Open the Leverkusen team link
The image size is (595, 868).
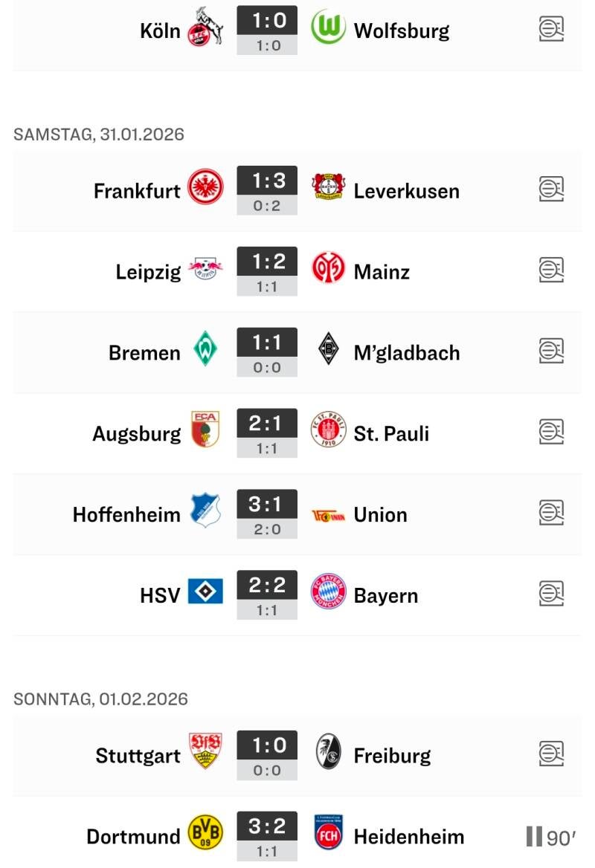coord(406,191)
